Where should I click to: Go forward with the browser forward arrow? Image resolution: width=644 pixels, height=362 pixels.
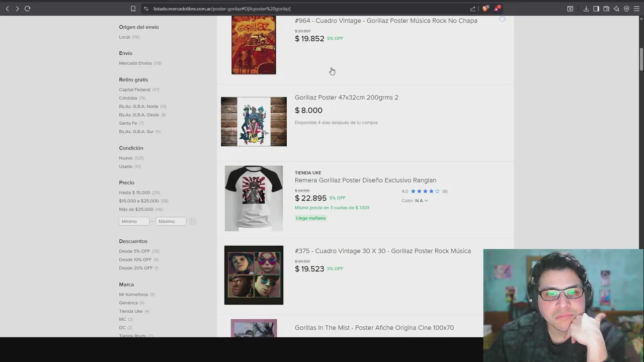tap(17, 9)
